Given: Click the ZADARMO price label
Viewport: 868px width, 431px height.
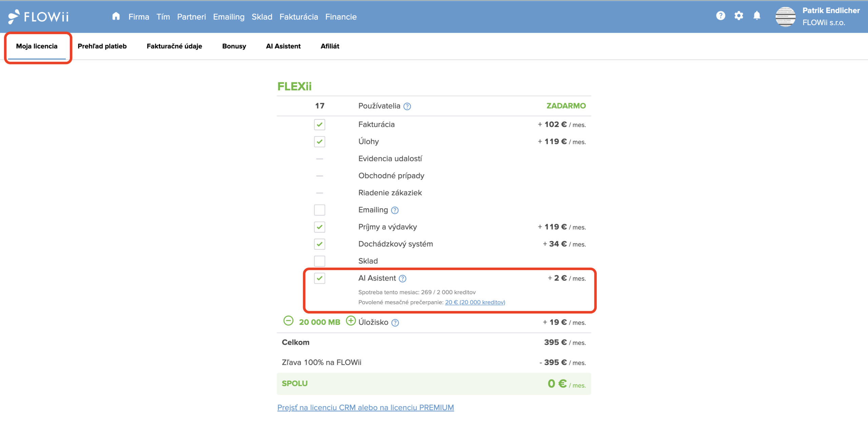Looking at the screenshot, I should (566, 106).
